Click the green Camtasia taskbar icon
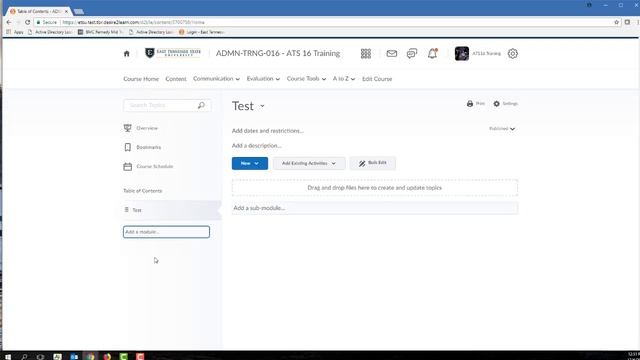Viewport: 640px width, 360px height. [x=124, y=356]
